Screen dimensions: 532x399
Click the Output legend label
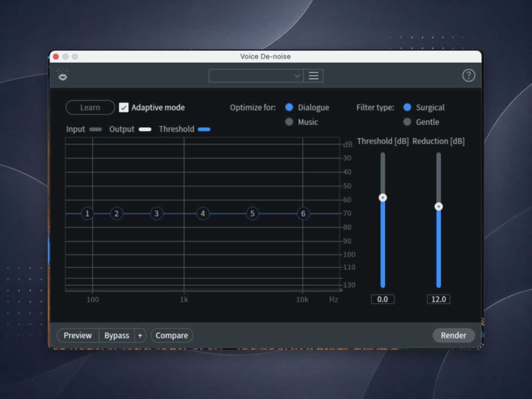click(x=122, y=129)
